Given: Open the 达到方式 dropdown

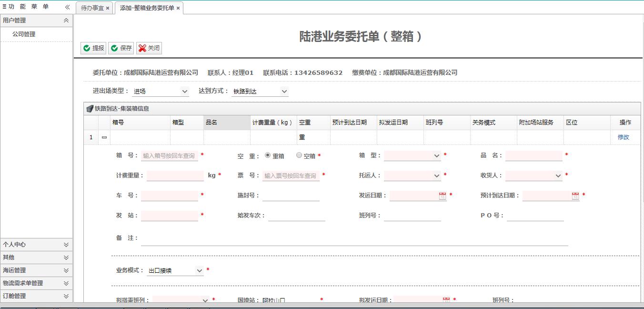Looking at the screenshot, I should (284, 92).
